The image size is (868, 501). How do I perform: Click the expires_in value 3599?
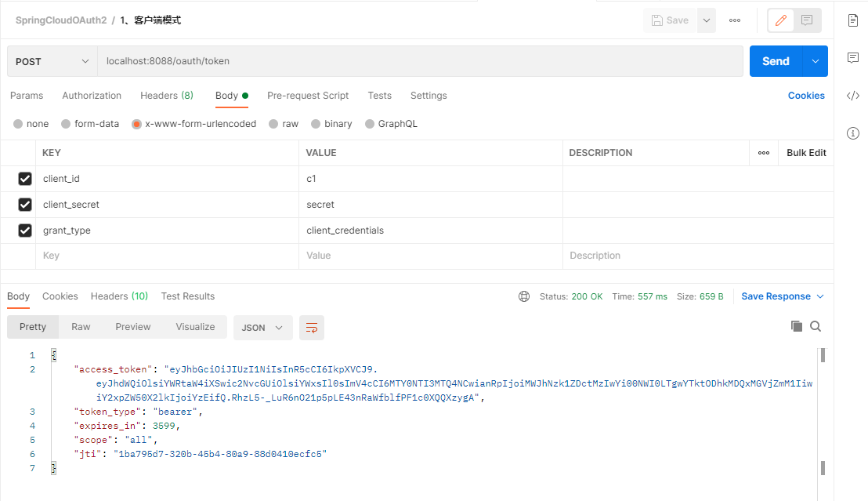pos(164,426)
